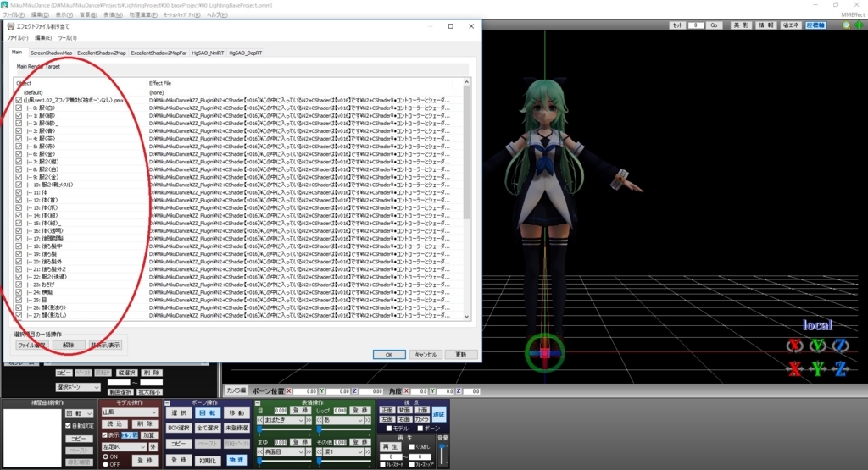Open MMEffect menu in main window
This screenshot has width=868, height=470.
click(853, 15)
